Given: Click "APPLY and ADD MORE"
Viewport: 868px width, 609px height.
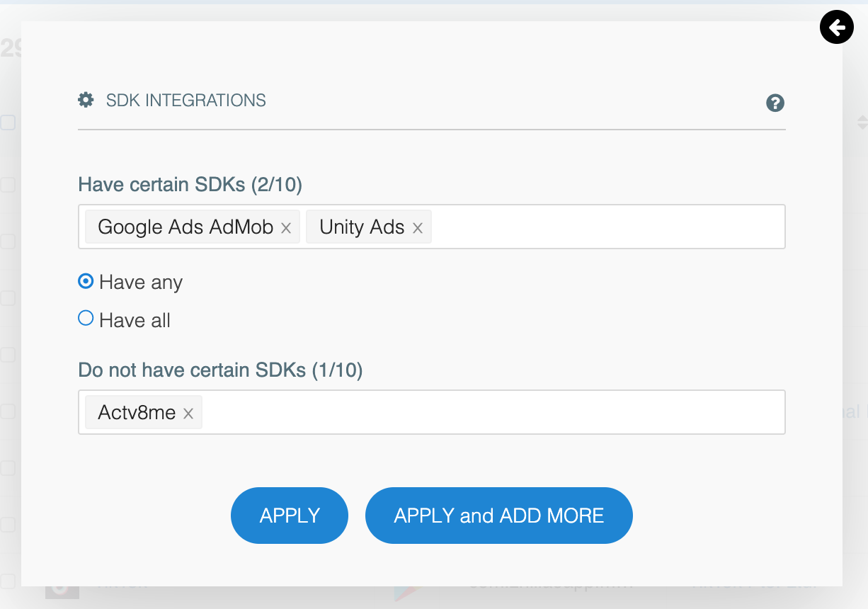Looking at the screenshot, I should [x=498, y=516].
